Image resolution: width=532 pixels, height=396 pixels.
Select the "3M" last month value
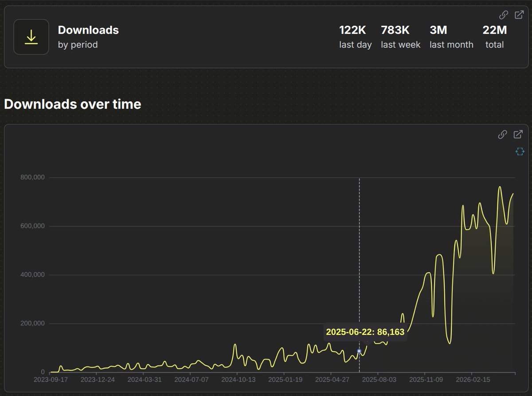tap(438, 30)
